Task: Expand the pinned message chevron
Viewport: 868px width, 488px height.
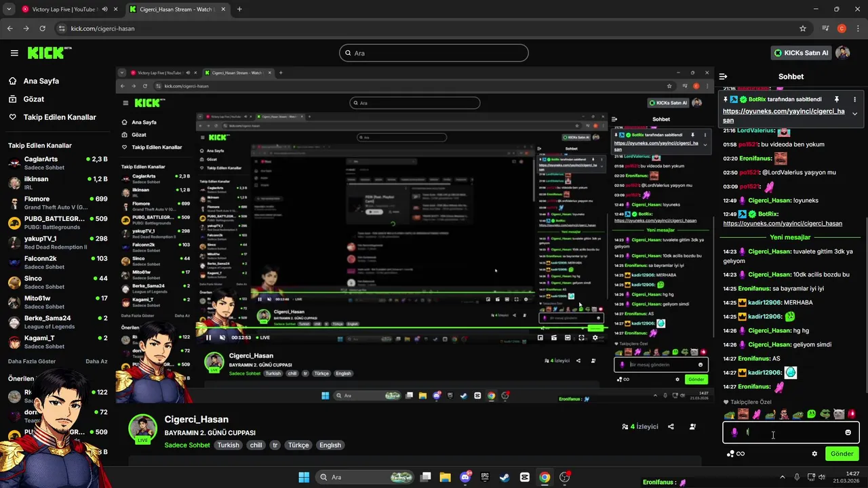Action: point(854,114)
